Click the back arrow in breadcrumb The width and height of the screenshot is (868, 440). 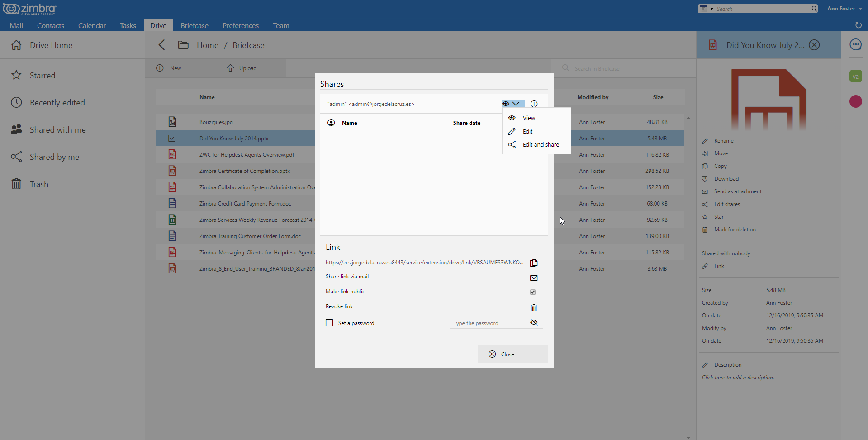pos(161,45)
